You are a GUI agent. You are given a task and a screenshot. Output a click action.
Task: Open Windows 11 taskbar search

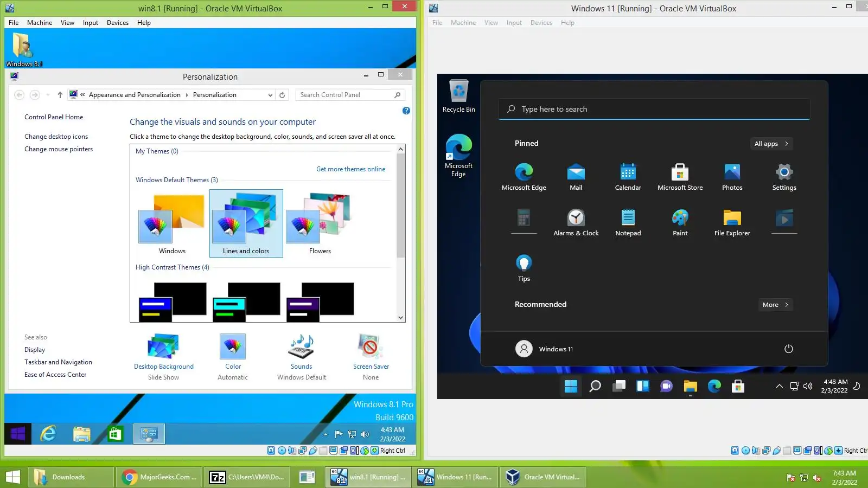[595, 386]
